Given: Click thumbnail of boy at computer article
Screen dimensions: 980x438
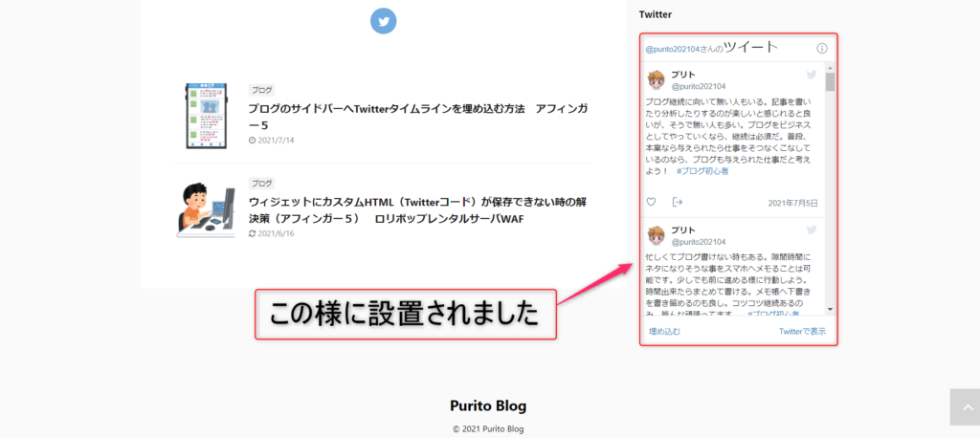Looking at the screenshot, I should [206, 209].
